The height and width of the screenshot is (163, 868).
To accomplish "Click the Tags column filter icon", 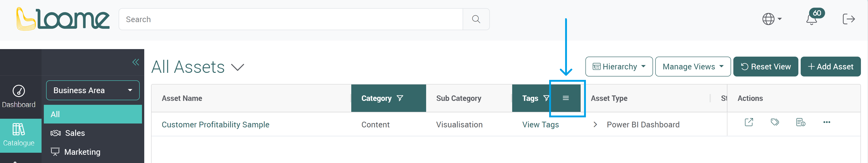I will pyautogui.click(x=546, y=98).
